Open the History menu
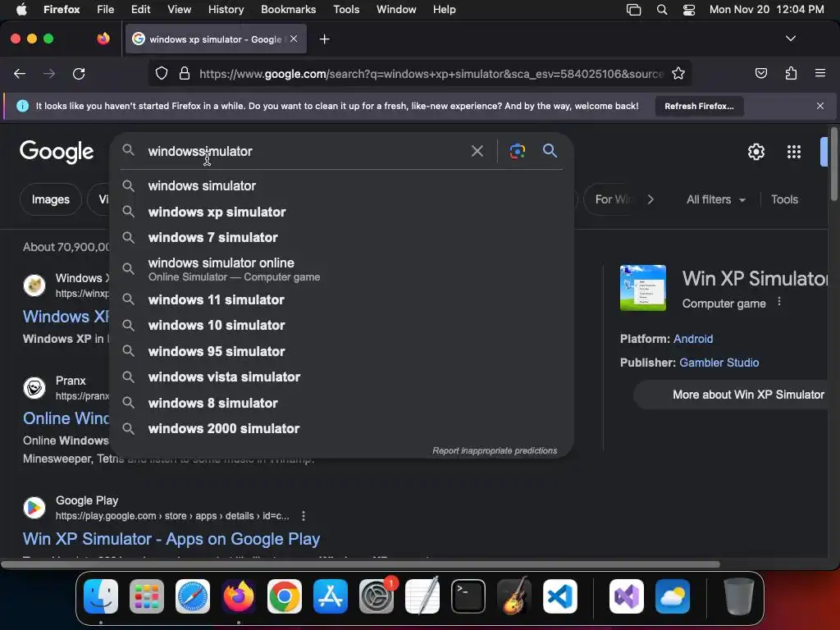 point(226,10)
